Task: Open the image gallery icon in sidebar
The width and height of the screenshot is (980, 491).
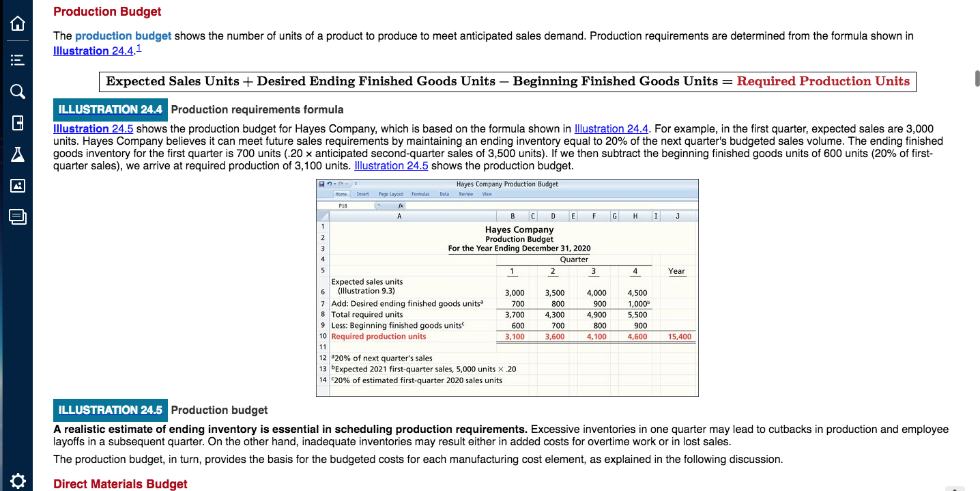Action: coord(18,186)
